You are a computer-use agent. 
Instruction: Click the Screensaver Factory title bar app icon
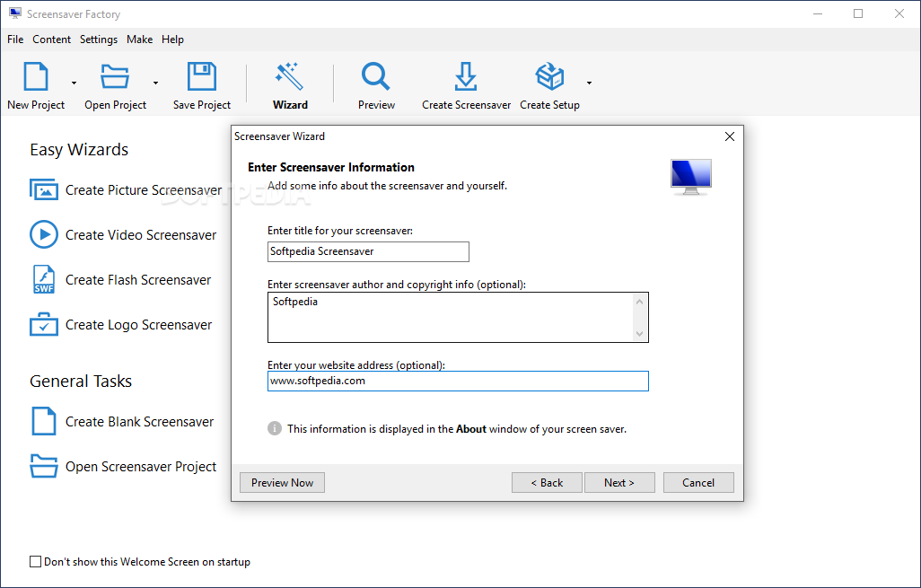point(15,13)
